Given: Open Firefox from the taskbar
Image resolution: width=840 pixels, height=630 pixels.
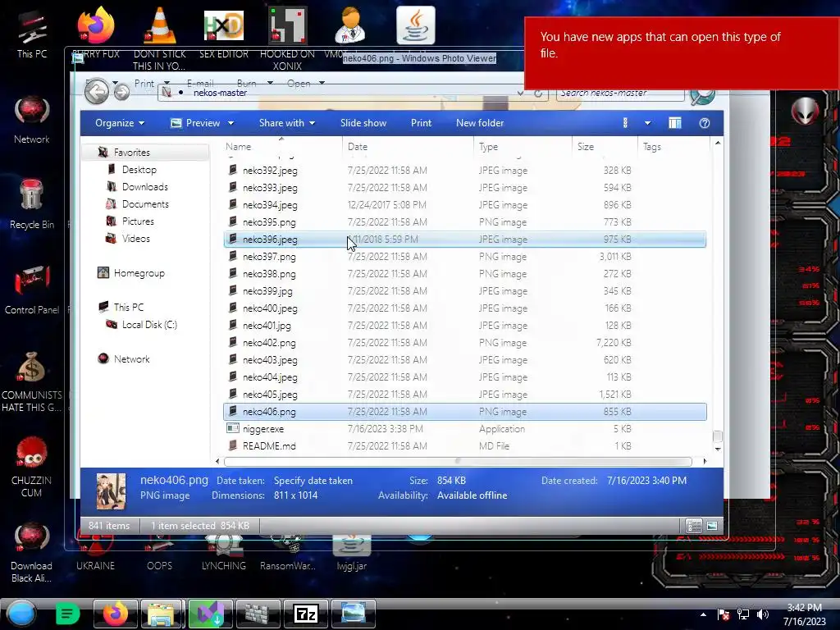Looking at the screenshot, I should [x=115, y=614].
